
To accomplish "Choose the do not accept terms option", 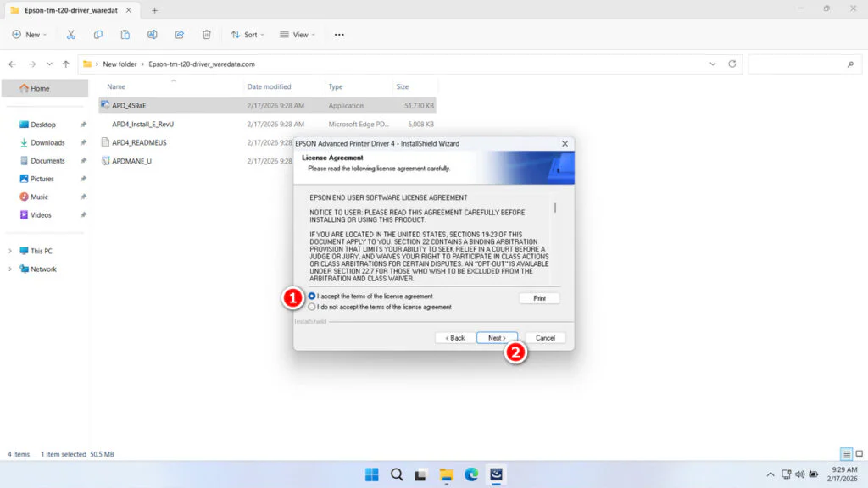I will click(x=310, y=306).
